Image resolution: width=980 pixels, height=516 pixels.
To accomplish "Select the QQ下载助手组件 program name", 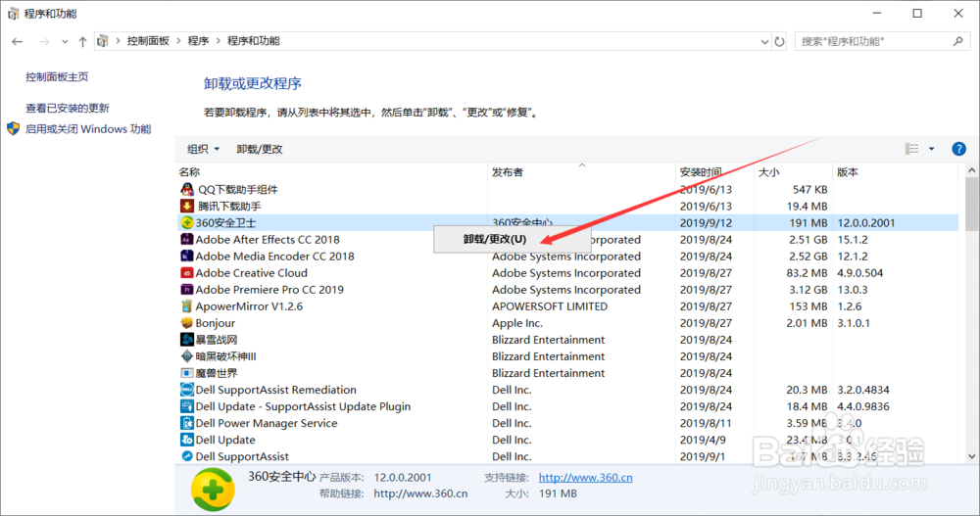I will click(238, 189).
